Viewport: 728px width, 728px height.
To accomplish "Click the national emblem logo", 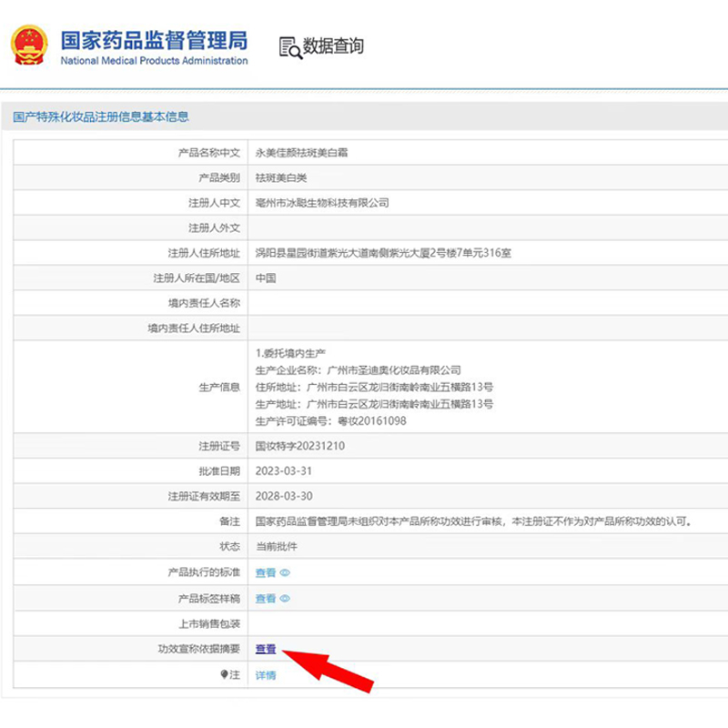I will point(29,45).
